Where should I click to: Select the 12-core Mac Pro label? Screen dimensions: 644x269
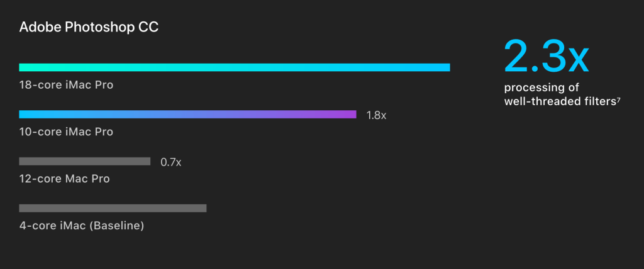point(64,179)
